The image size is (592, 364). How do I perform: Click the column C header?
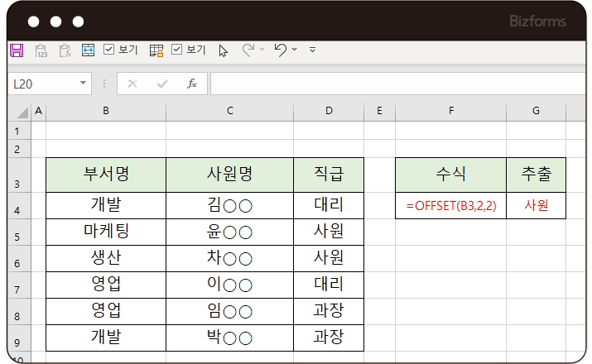[x=229, y=111]
